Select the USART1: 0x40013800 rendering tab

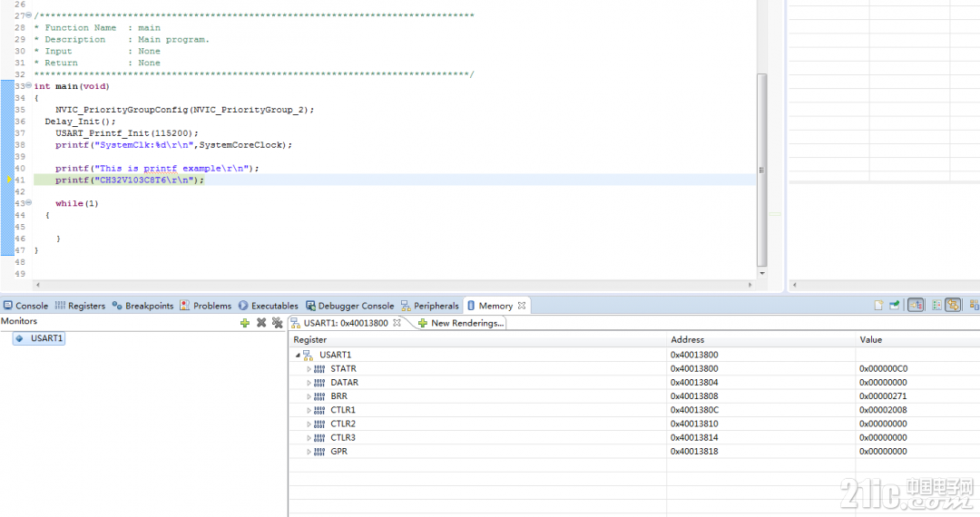tap(346, 323)
